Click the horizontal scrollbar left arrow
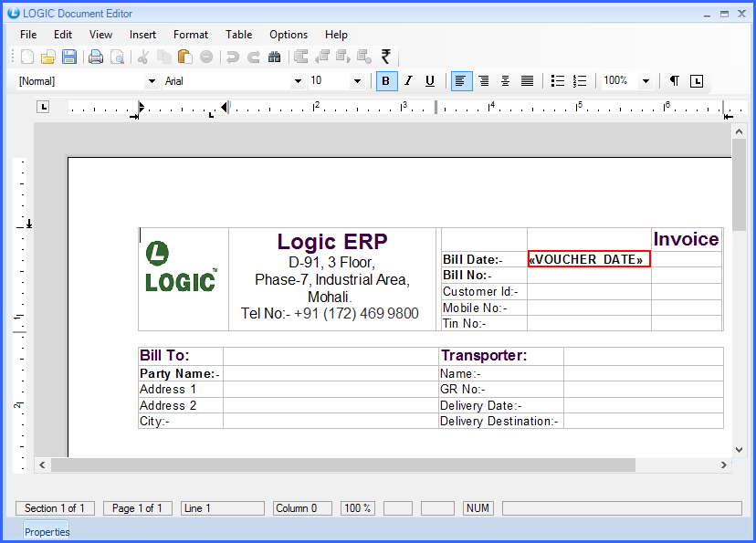This screenshot has height=543, width=756. point(42,465)
